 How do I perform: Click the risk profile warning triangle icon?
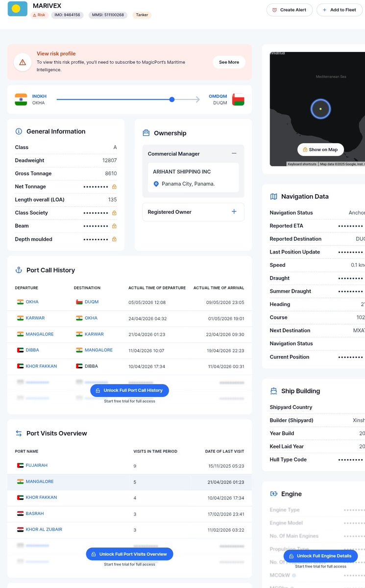click(x=23, y=62)
